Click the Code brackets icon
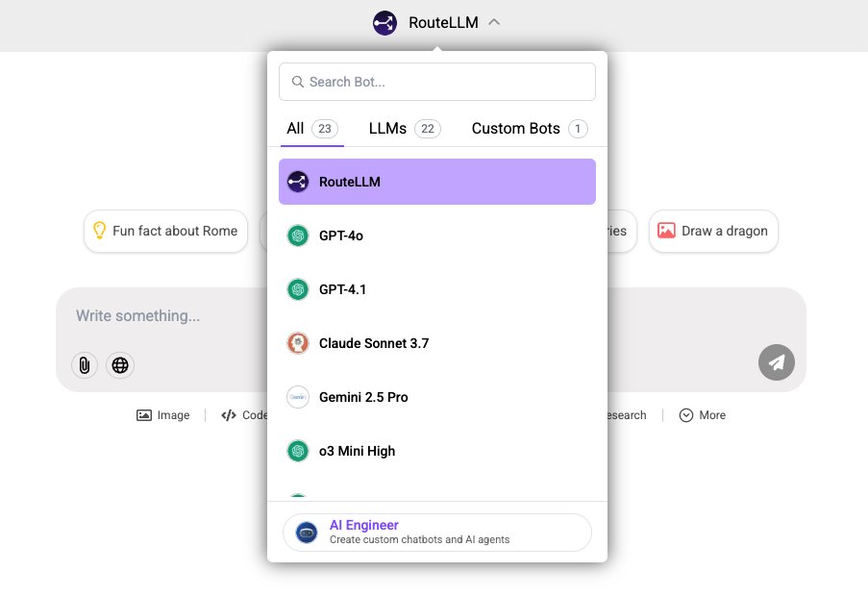This screenshot has width=868, height=596. 229,415
